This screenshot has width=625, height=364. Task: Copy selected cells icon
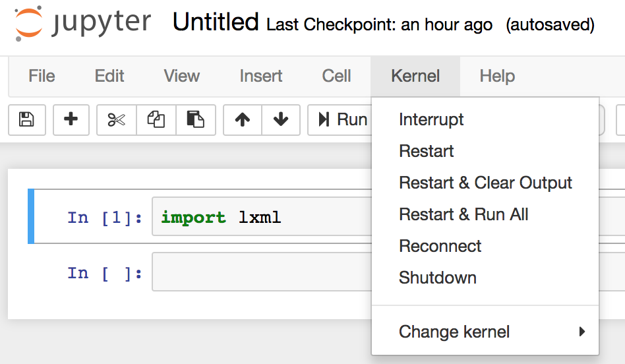[156, 119]
